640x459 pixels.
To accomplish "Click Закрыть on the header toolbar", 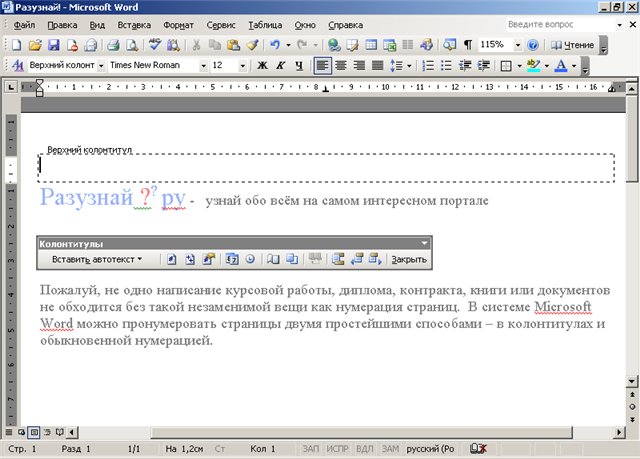I will click(409, 259).
